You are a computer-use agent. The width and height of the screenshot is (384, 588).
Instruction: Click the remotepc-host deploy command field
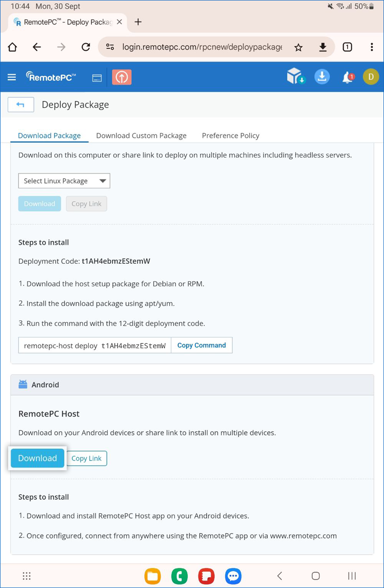pyautogui.click(x=95, y=345)
